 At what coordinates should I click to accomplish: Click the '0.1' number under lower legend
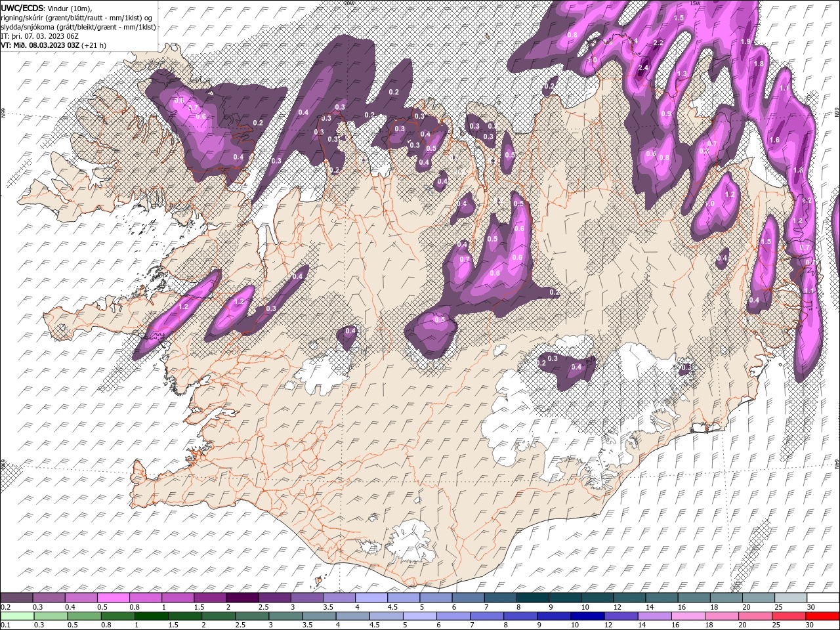point(6,625)
